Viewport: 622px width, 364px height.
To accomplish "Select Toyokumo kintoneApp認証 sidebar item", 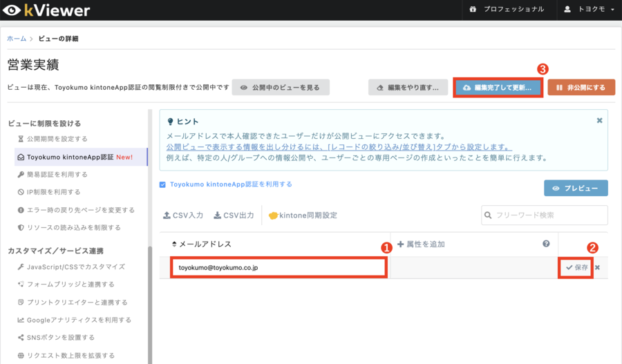I will click(81, 157).
